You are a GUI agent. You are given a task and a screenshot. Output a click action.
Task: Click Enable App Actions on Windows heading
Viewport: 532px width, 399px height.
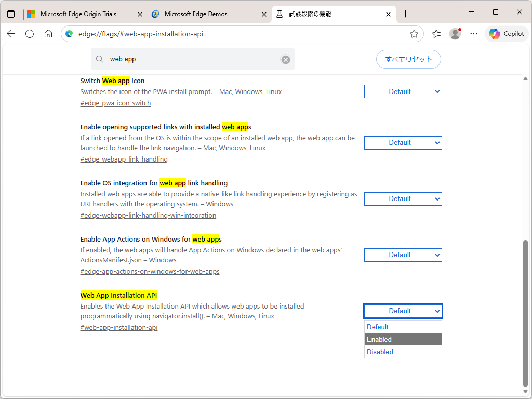(151, 239)
